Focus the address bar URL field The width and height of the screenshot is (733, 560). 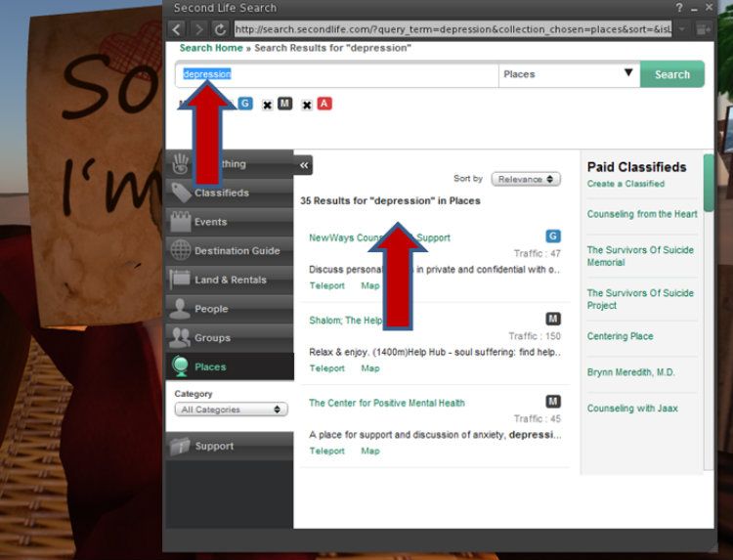tap(453, 29)
